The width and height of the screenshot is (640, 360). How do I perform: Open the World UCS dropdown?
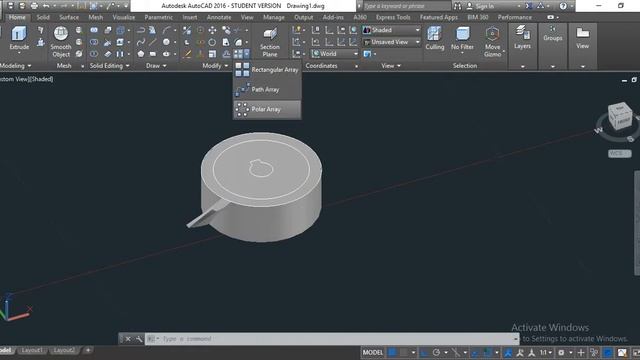point(335,53)
